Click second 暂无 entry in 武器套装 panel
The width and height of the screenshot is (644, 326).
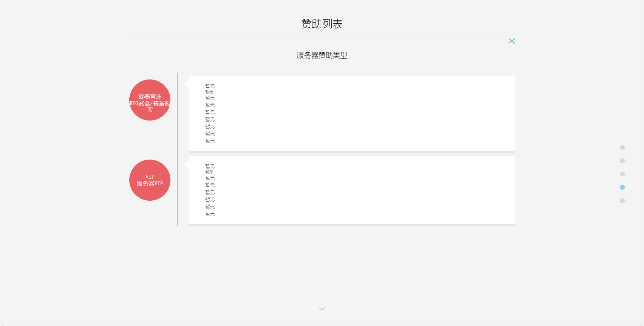pyautogui.click(x=209, y=92)
